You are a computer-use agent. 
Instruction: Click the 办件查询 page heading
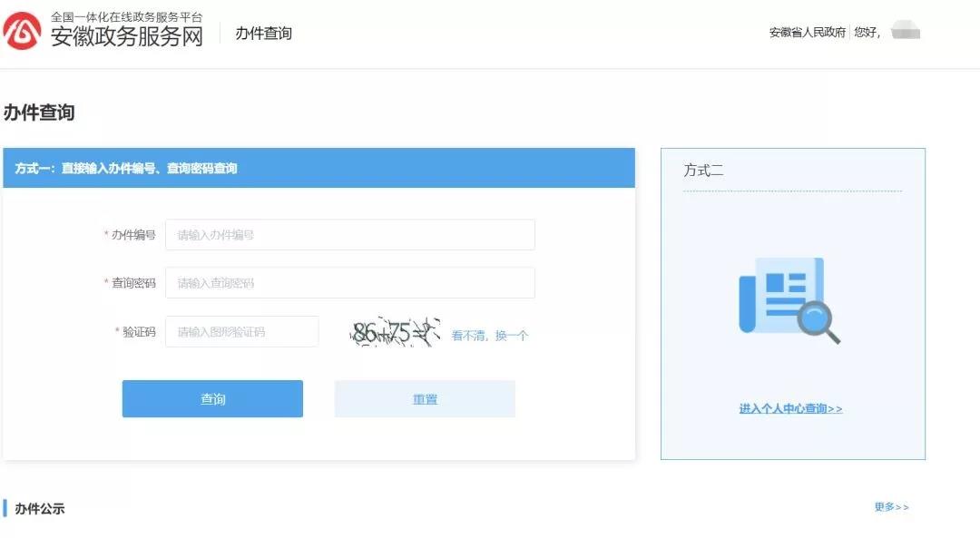tap(39, 113)
